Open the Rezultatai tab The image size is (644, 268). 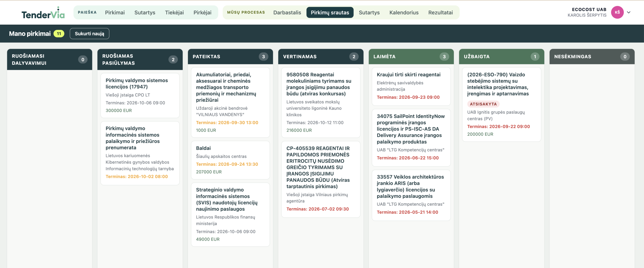440,12
